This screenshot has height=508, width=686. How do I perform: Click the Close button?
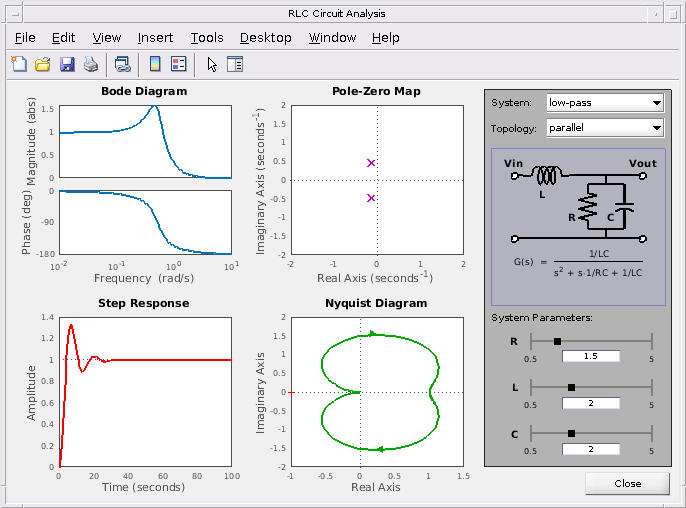(627, 483)
